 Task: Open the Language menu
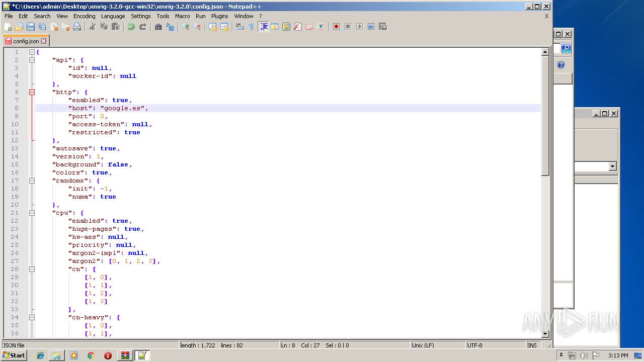click(x=113, y=16)
